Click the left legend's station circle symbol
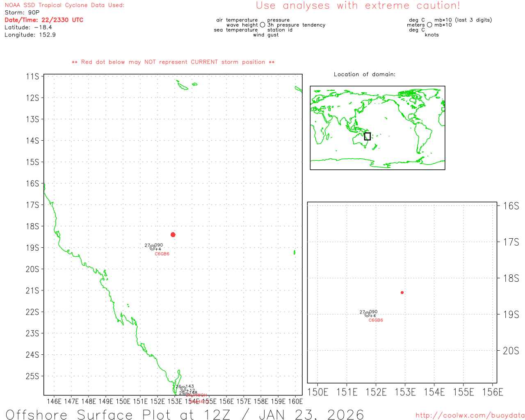The height and width of the screenshot is (420, 525). tap(262, 25)
